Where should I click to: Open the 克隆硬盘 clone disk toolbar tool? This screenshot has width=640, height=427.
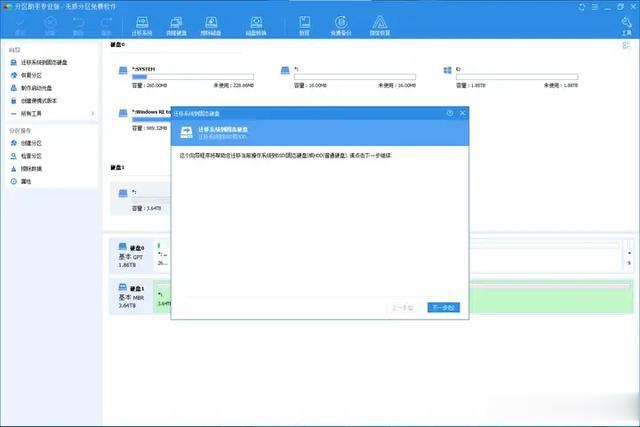point(176,26)
